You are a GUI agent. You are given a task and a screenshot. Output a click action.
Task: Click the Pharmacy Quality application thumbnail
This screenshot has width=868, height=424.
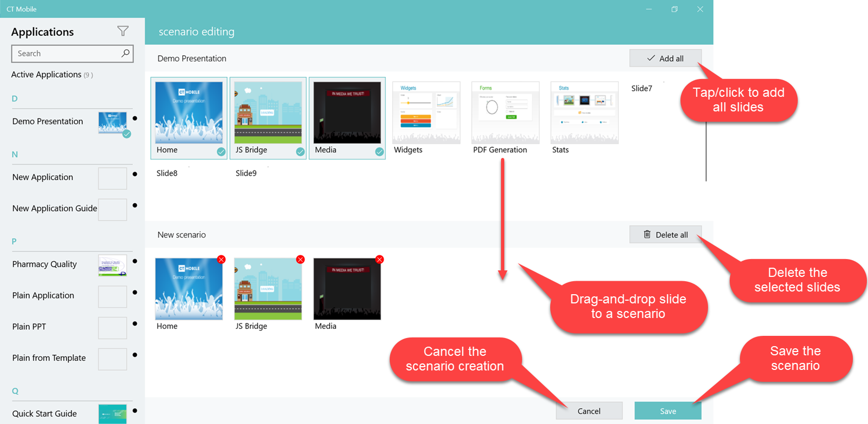click(112, 266)
